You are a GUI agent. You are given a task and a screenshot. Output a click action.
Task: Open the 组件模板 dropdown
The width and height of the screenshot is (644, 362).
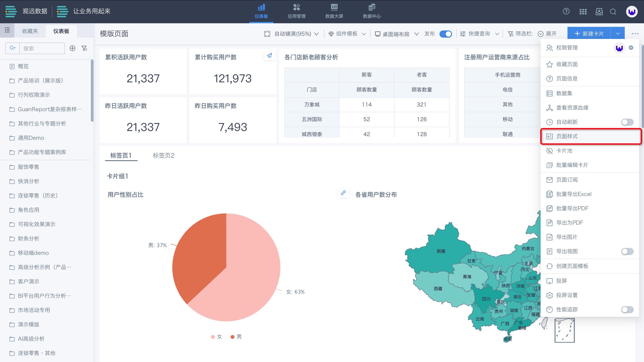click(x=348, y=34)
